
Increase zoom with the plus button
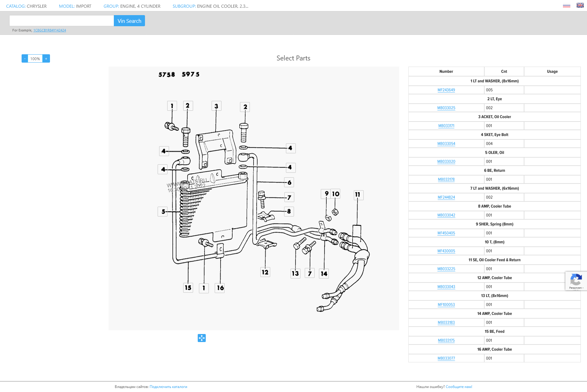tap(46, 59)
